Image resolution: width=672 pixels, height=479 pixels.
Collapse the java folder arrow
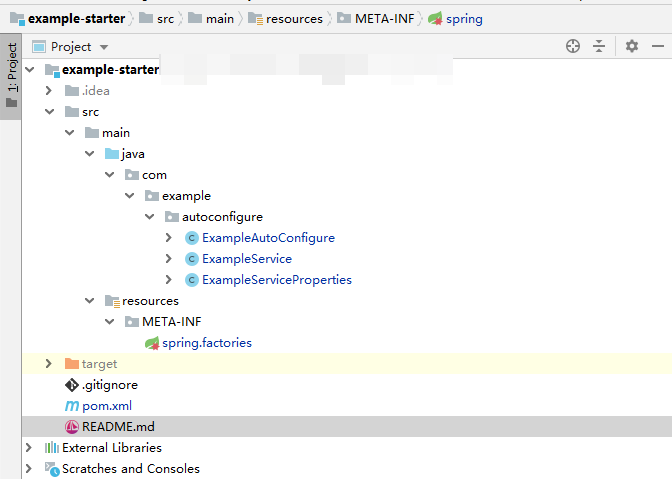(90, 153)
